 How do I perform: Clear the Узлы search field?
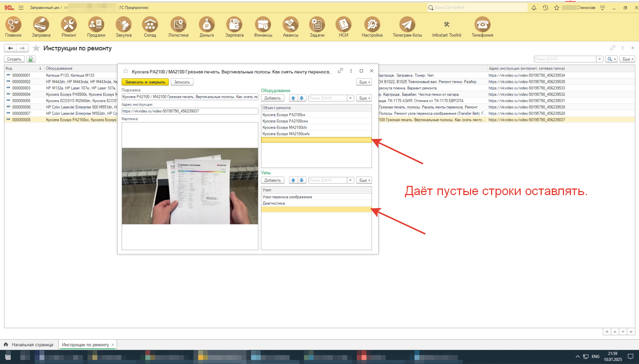(350, 180)
